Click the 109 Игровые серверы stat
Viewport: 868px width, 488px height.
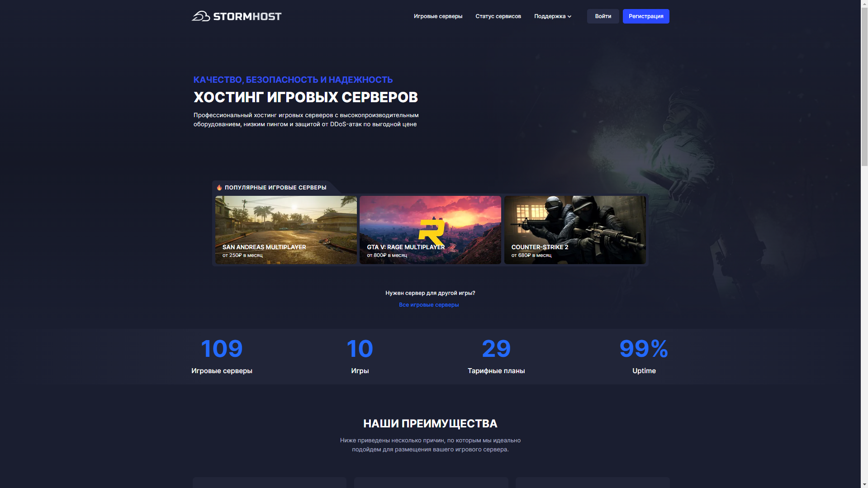(x=222, y=356)
